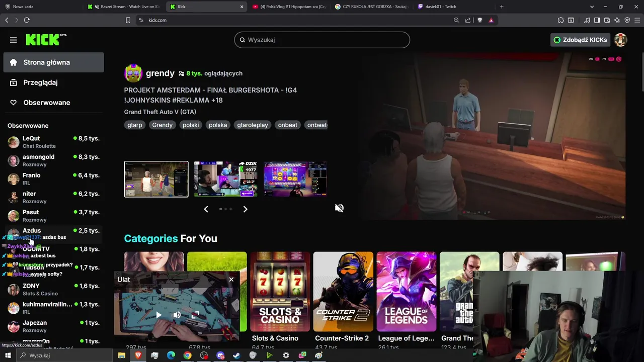Open the Japczan followed channel
This screenshot has width=644, height=362.
click(x=53, y=326)
